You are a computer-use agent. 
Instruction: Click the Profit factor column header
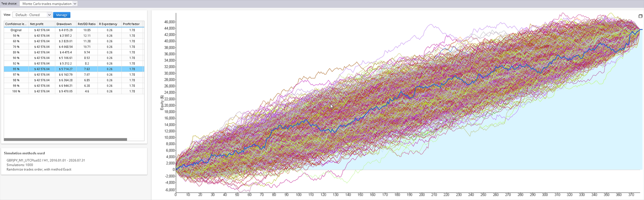[132, 24]
